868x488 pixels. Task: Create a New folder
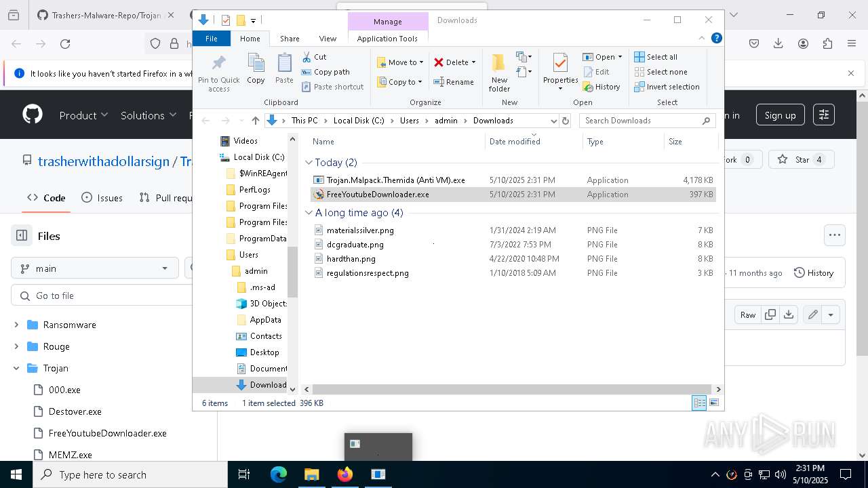coord(499,73)
